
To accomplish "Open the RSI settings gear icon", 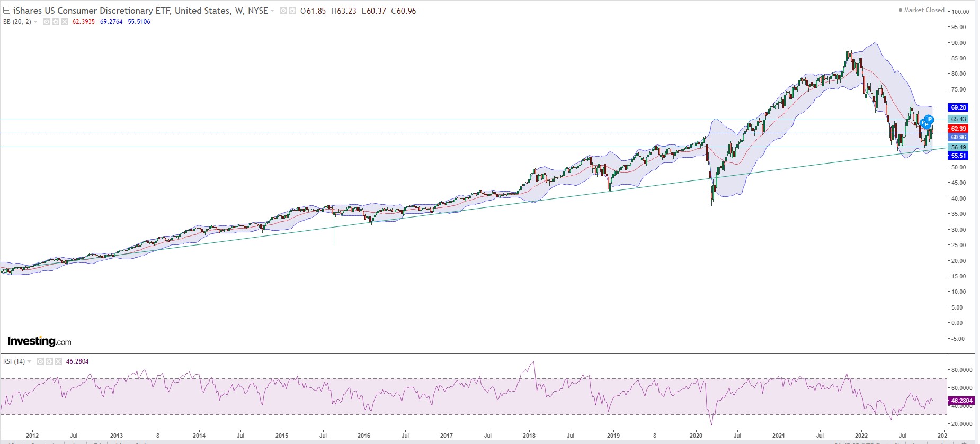I will (49, 361).
